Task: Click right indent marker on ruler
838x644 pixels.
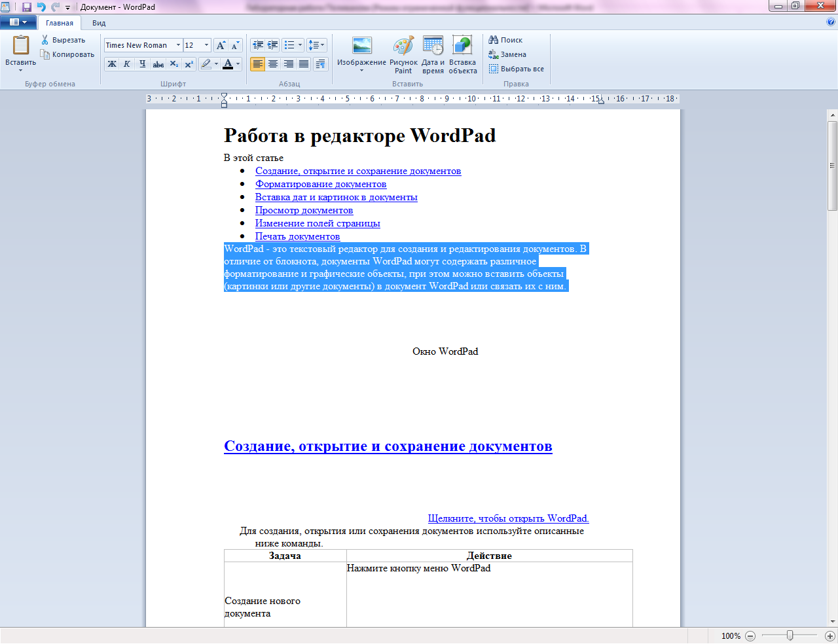Action: pyautogui.click(x=601, y=101)
